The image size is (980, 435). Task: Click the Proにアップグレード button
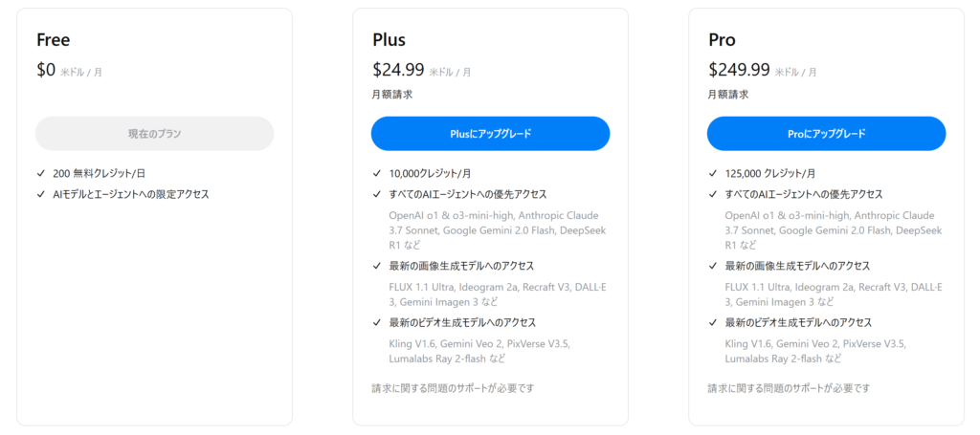tap(826, 134)
